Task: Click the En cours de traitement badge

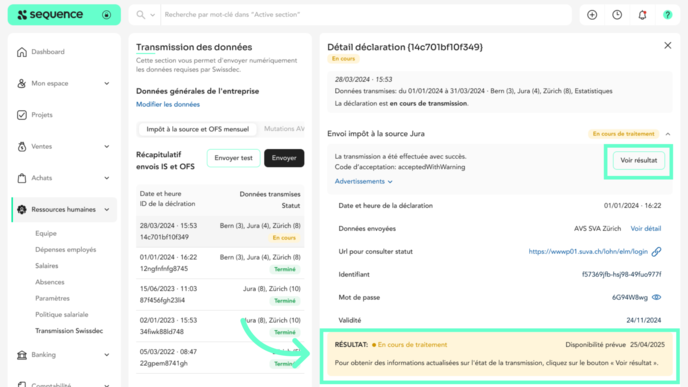Action: click(x=623, y=134)
